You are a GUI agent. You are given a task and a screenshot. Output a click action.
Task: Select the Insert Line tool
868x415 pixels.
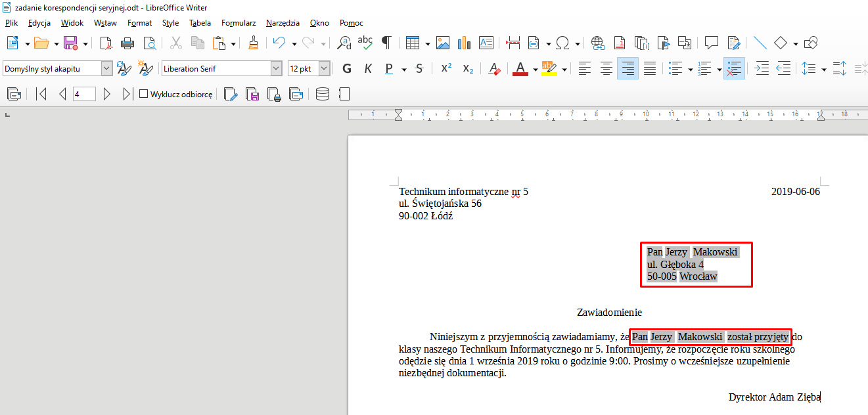click(760, 43)
